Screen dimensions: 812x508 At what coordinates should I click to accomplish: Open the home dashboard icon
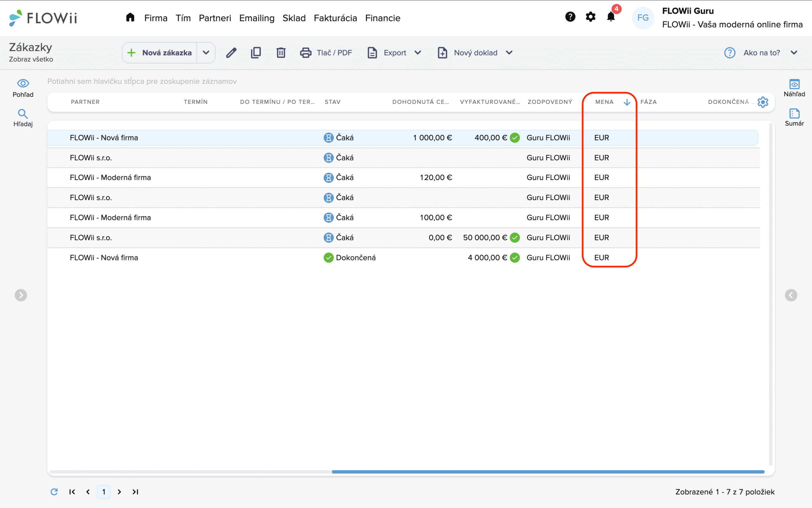130,17
